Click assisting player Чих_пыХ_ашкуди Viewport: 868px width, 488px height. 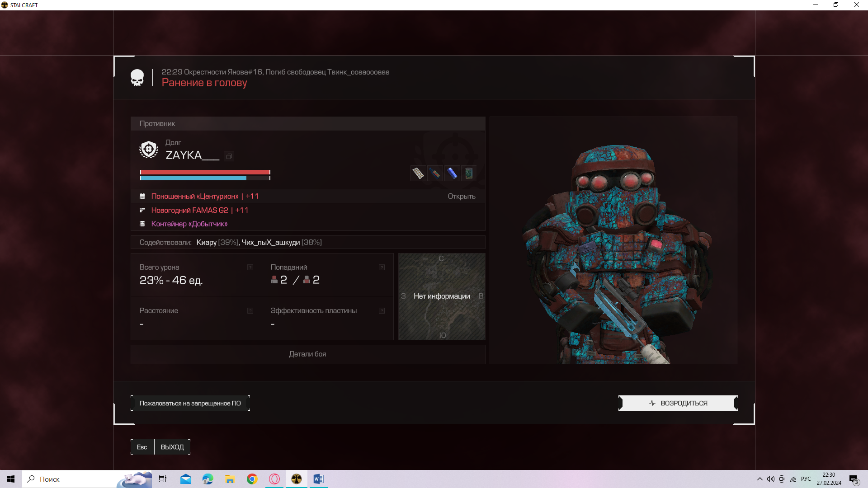[x=270, y=243]
